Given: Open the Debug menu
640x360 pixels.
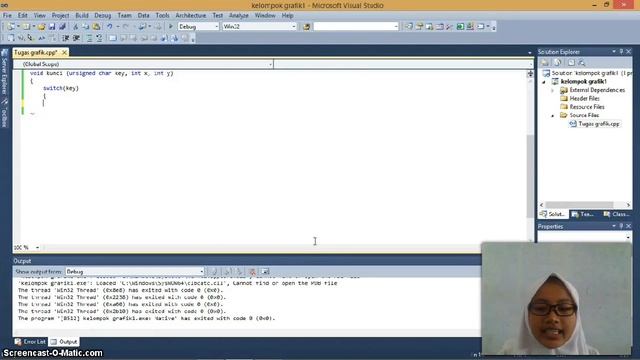Looking at the screenshot, I should [x=102, y=16].
